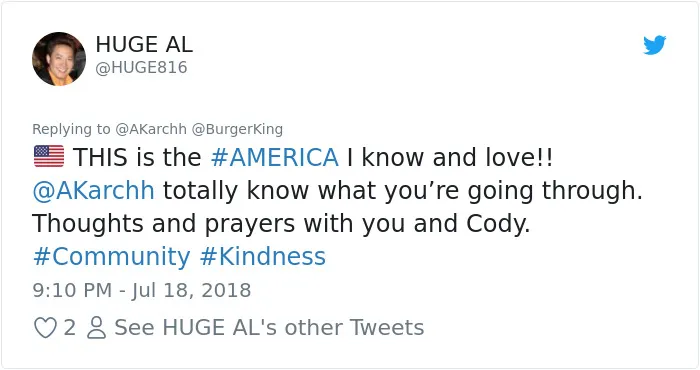Like the tweet via heart icon

point(46,328)
